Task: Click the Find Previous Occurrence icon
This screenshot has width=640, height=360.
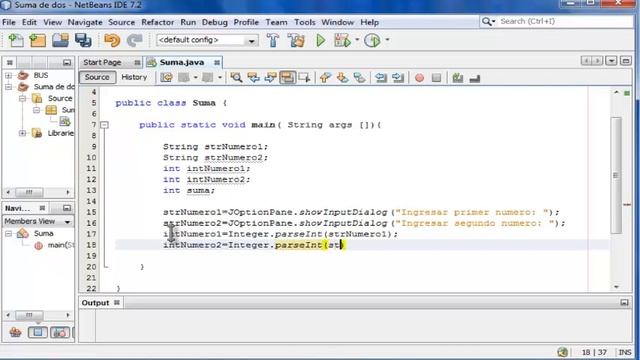Action: (x=253, y=77)
